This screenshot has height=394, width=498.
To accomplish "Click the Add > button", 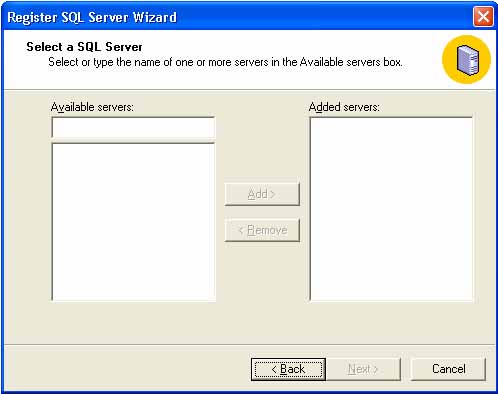I will click(x=262, y=194).
